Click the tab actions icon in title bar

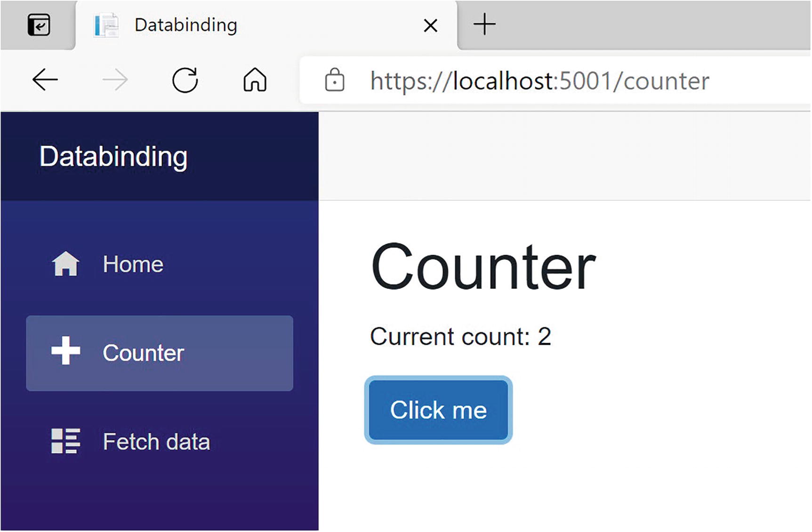click(39, 25)
